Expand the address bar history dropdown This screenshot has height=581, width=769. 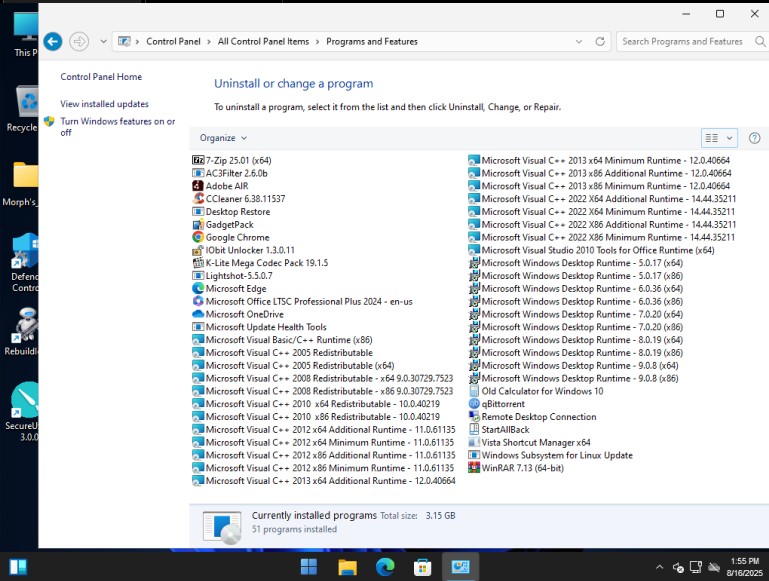(579, 42)
